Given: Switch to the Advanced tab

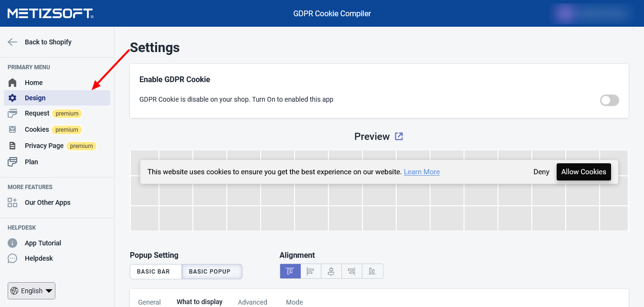Looking at the screenshot, I should pyautogui.click(x=253, y=302).
